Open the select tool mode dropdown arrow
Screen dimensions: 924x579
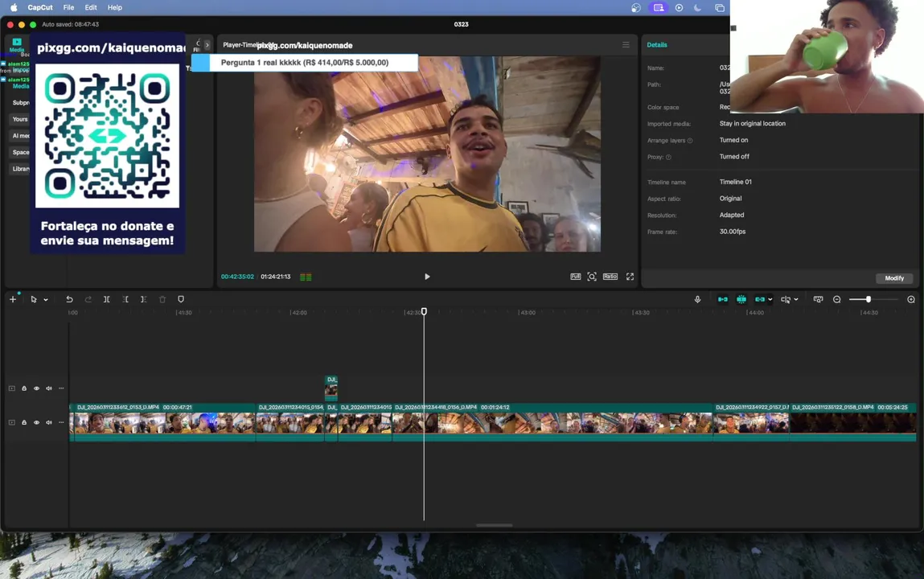45,300
